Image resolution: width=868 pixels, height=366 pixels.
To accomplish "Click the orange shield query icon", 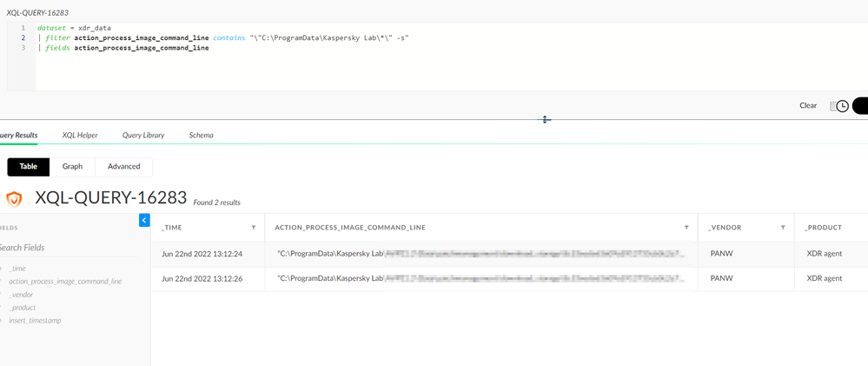I will click(14, 199).
